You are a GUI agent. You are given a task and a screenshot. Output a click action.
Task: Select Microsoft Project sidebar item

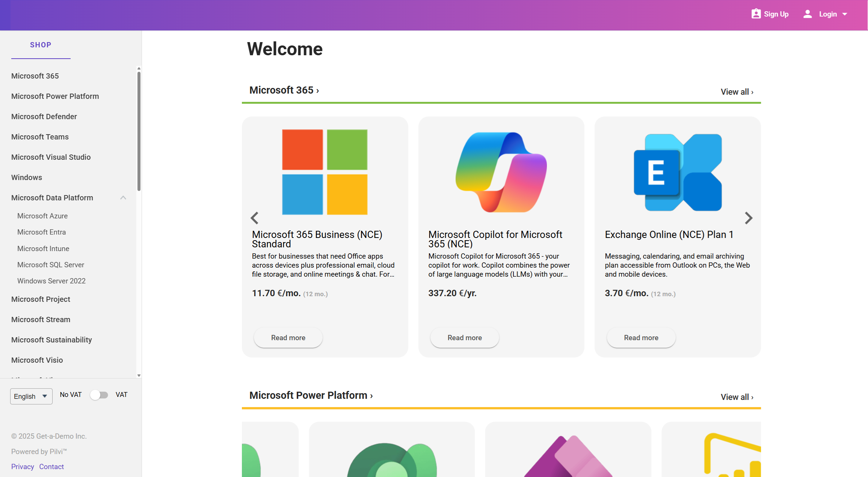click(x=41, y=299)
